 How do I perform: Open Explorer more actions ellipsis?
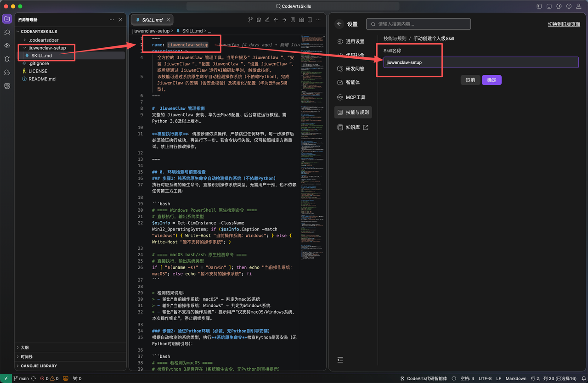[x=112, y=20]
